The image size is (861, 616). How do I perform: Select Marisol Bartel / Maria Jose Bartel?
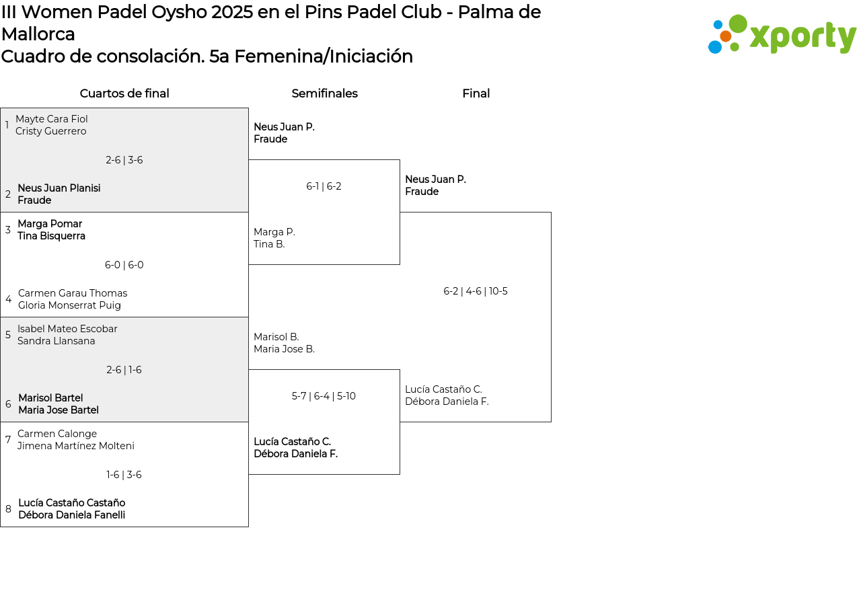pyautogui.click(x=59, y=404)
